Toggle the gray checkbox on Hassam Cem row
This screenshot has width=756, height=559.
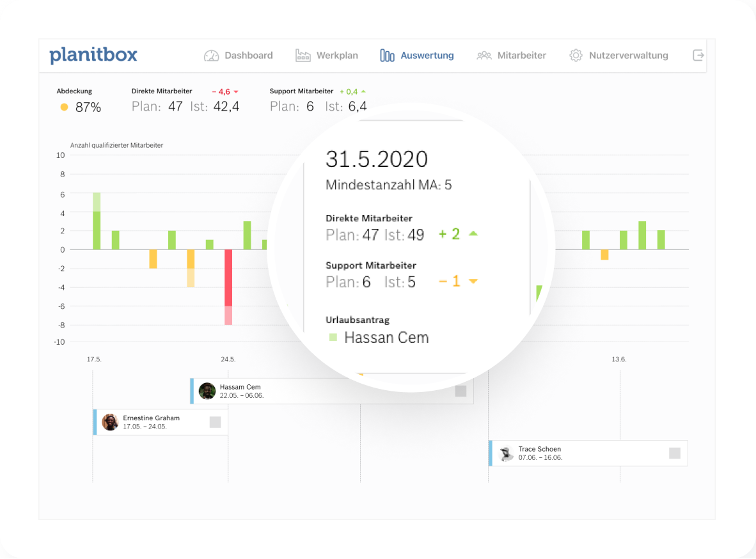pos(461,391)
